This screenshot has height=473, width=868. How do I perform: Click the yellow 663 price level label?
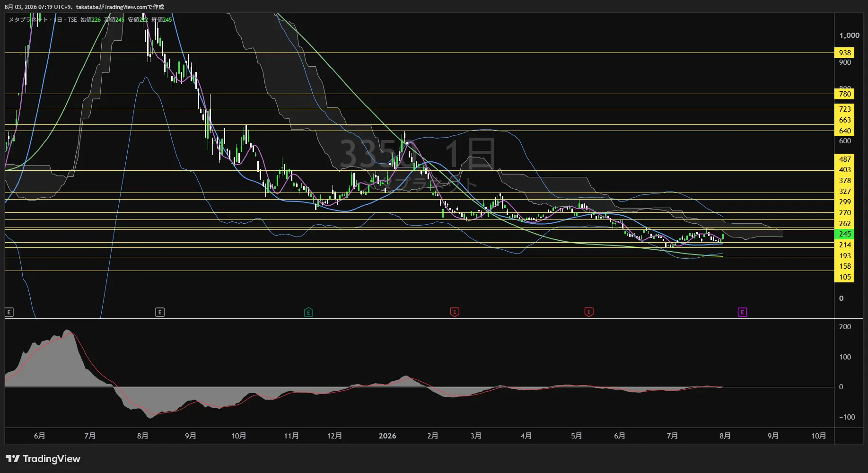844,120
